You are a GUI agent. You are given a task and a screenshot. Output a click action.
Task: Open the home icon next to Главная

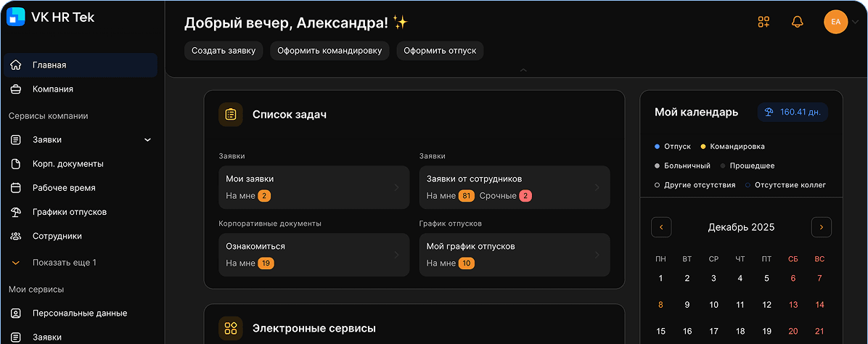pyautogui.click(x=16, y=65)
